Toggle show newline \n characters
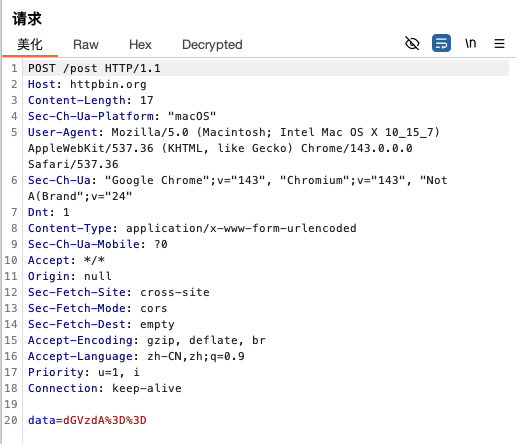Image resolution: width=516 pixels, height=444 pixels. tap(470, 43)
